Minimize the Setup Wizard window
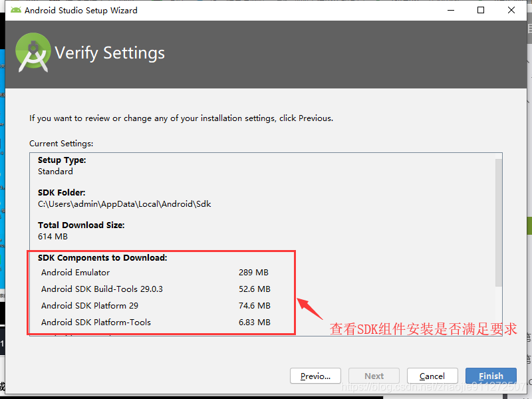Viewport: 532px width, 399px height. 451,10
